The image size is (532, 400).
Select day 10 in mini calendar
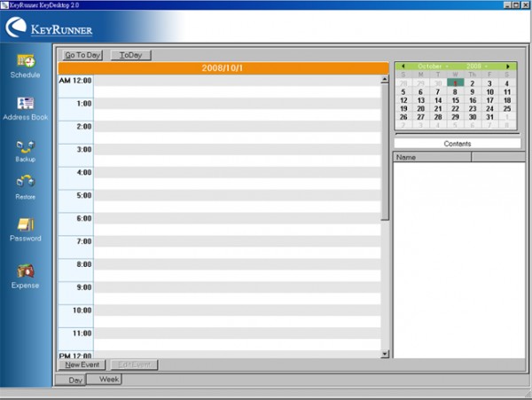pyautogui.click(x=490, y=92)
